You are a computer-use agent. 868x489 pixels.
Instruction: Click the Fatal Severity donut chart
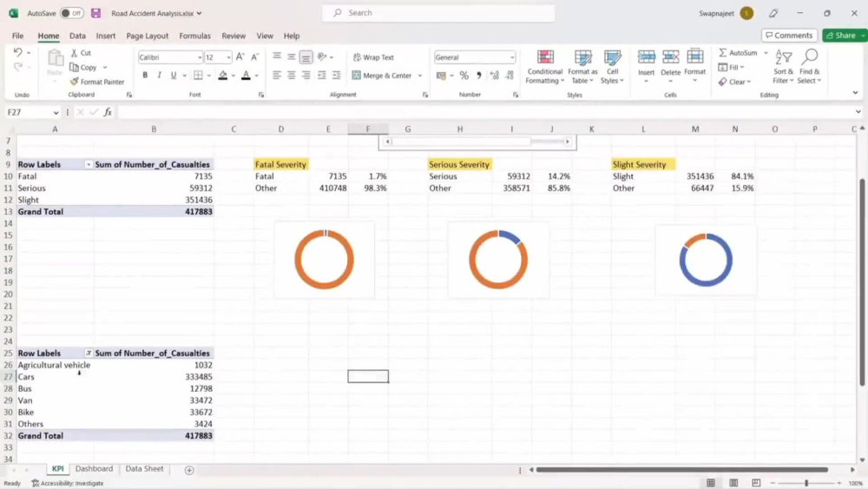pos(325,260)
